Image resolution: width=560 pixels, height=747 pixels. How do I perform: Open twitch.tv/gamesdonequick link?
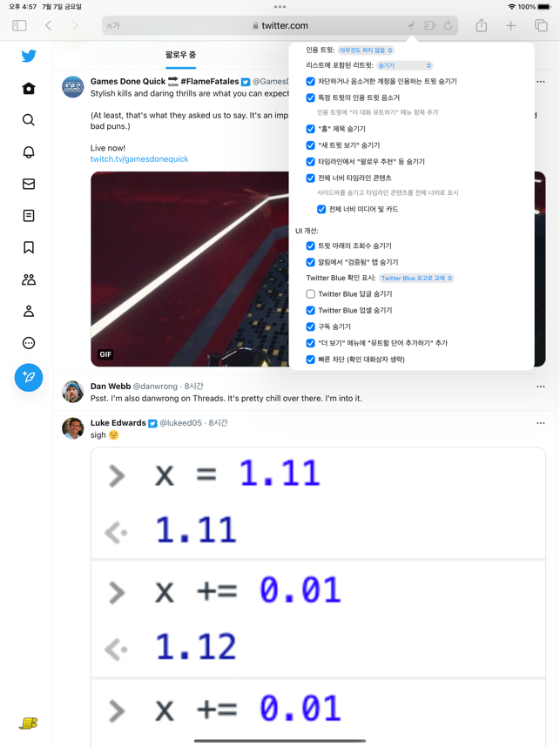tap(139, 159)
